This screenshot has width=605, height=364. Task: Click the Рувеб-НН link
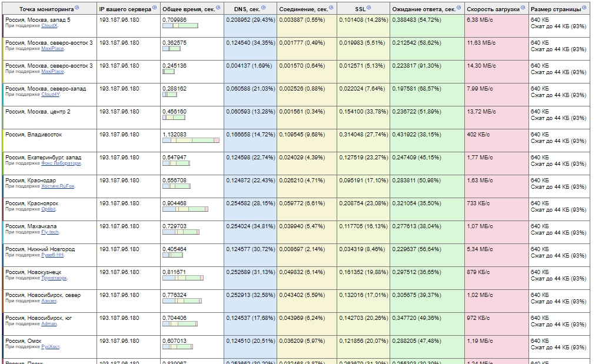click(x=52, y=255)
